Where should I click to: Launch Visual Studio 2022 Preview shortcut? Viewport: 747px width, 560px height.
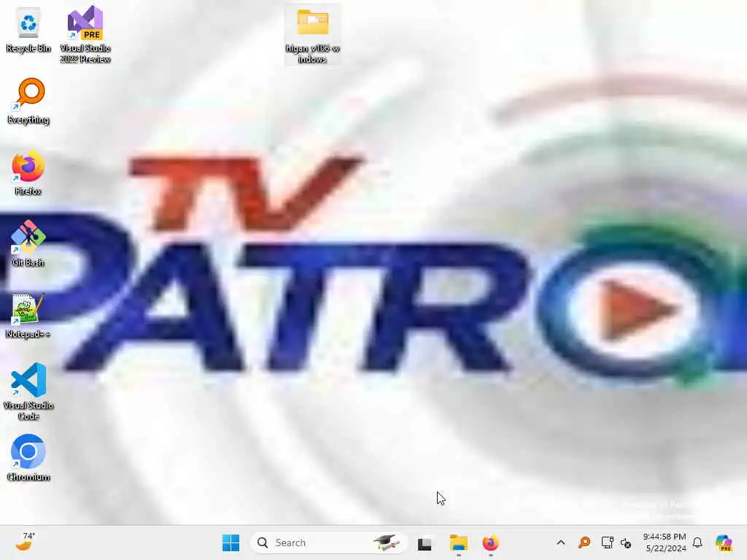pos(85,34)
